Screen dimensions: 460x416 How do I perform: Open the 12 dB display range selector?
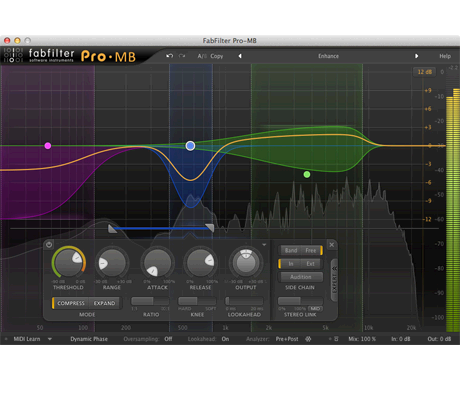coord(424,72)
